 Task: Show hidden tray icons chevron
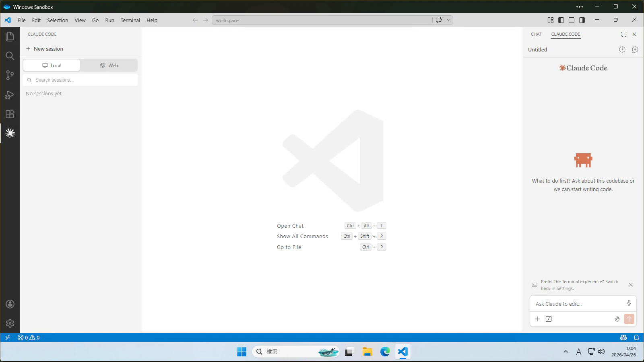click(x=566, y=352)
